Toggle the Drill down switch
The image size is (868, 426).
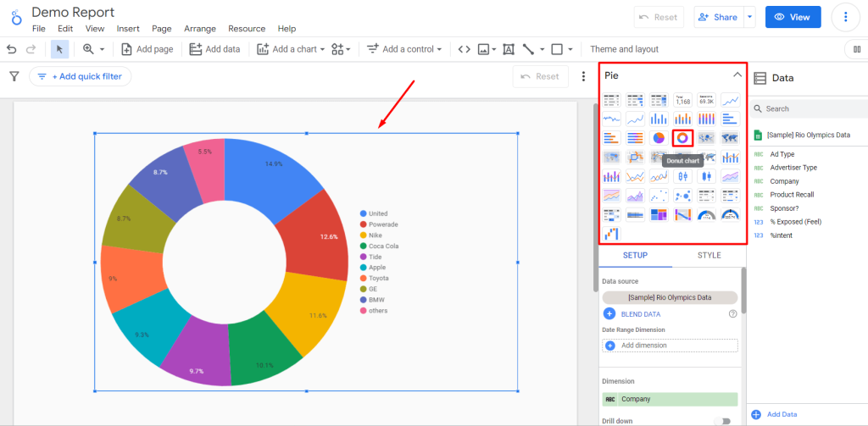(722, 422)
